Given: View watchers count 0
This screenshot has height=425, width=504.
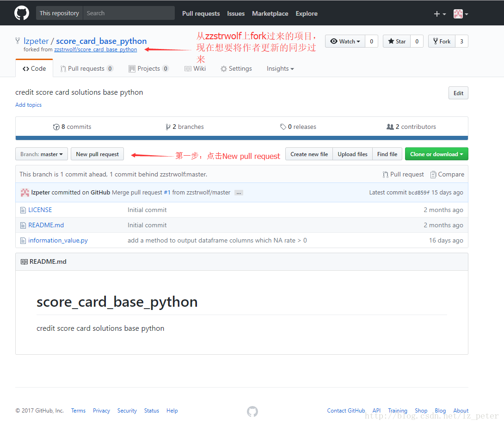Looking at the screenshot, I should pos(372,41).
